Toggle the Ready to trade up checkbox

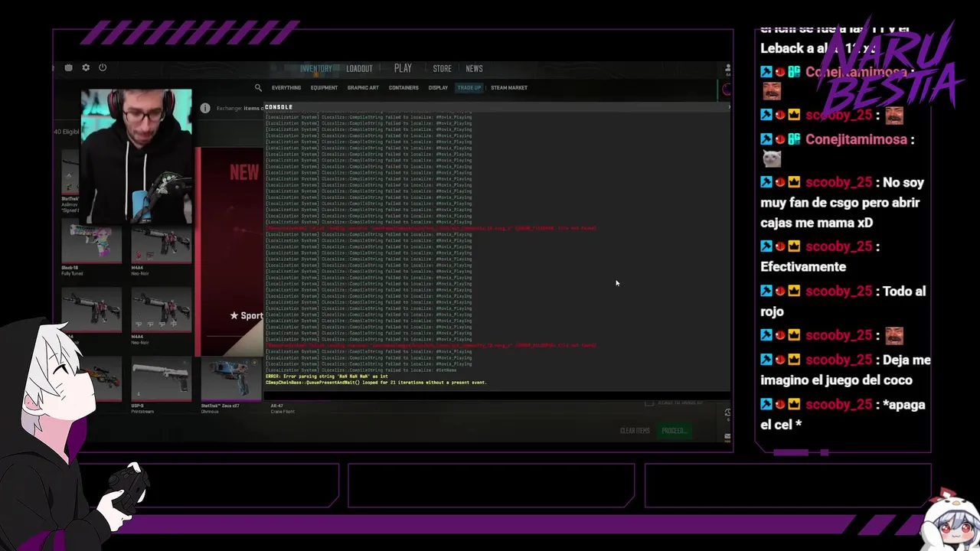click(x=649, y=403)
